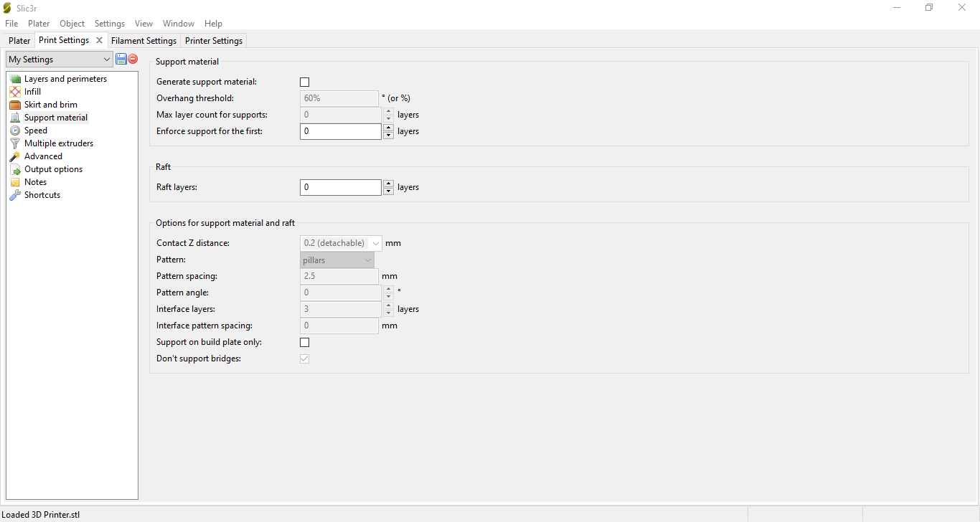This screenshot has height=522, width=980.
Task: Open the My Settings preset dropdown
Action: [x=59, y=60]
